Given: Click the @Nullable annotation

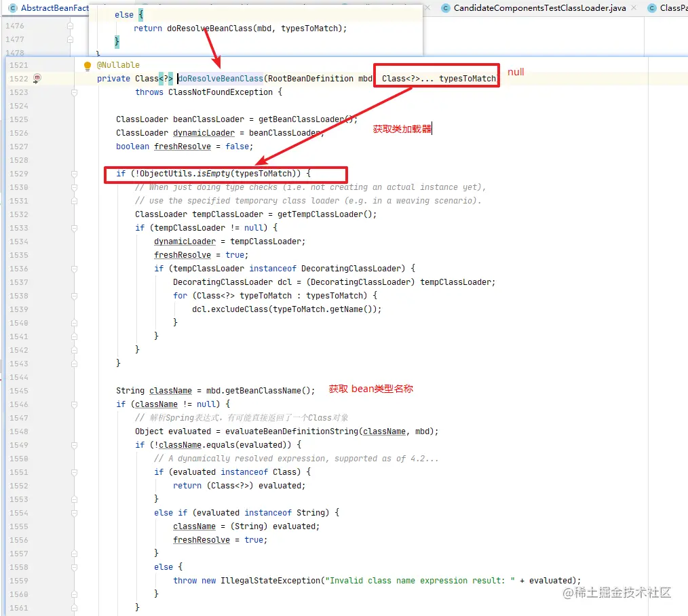Looking at the screenshot, I should tap(118, 65).
